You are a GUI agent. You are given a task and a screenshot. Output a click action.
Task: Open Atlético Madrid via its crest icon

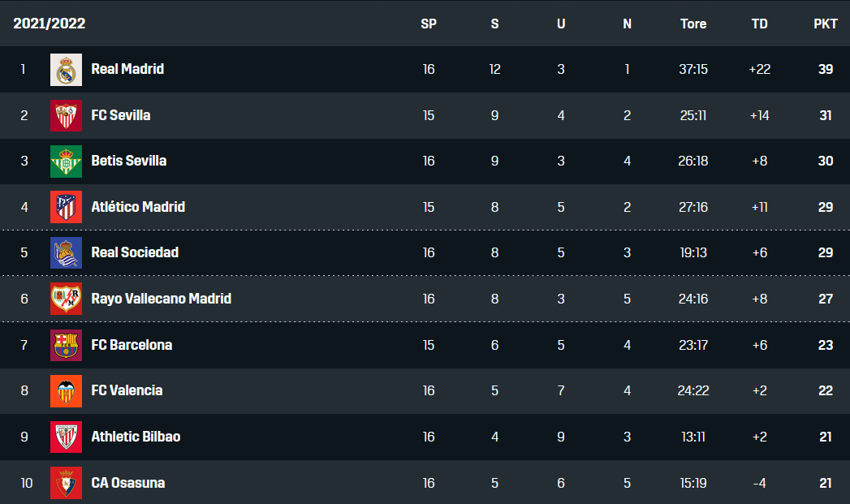66,206
